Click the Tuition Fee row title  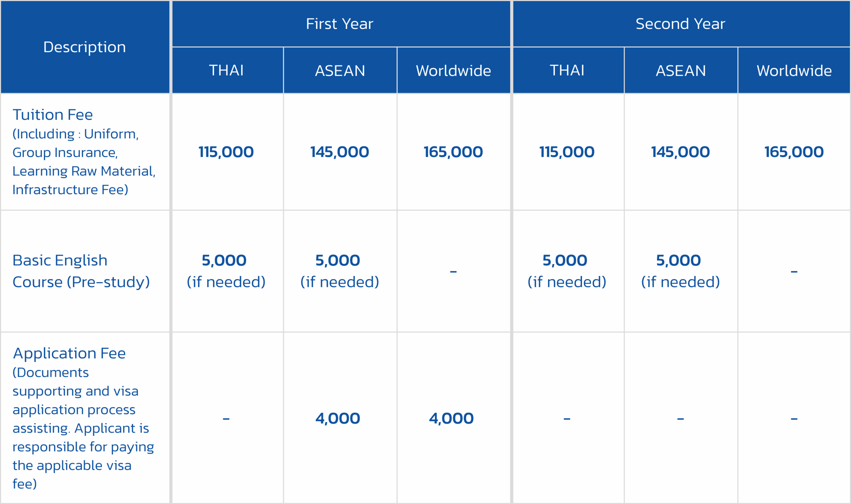click(53, 115)
